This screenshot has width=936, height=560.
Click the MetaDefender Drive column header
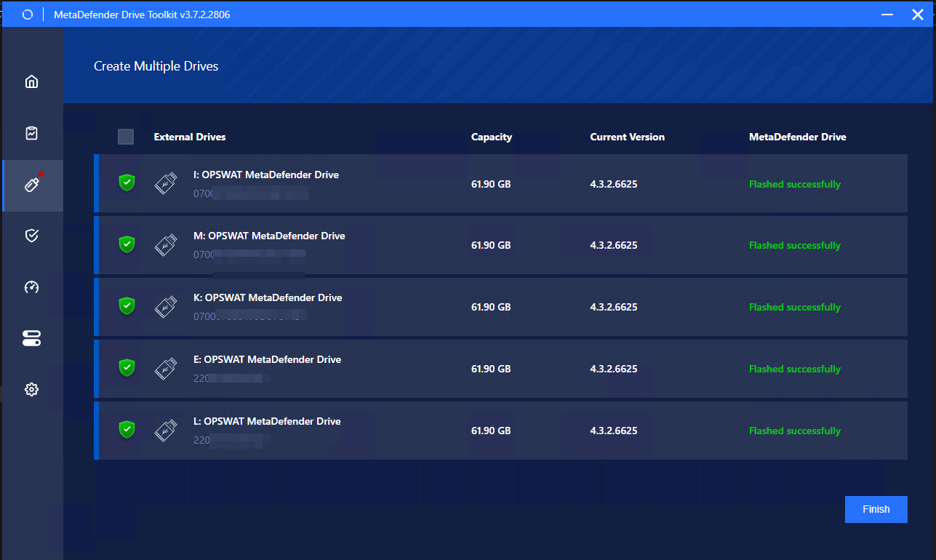[x=798, y=137]
